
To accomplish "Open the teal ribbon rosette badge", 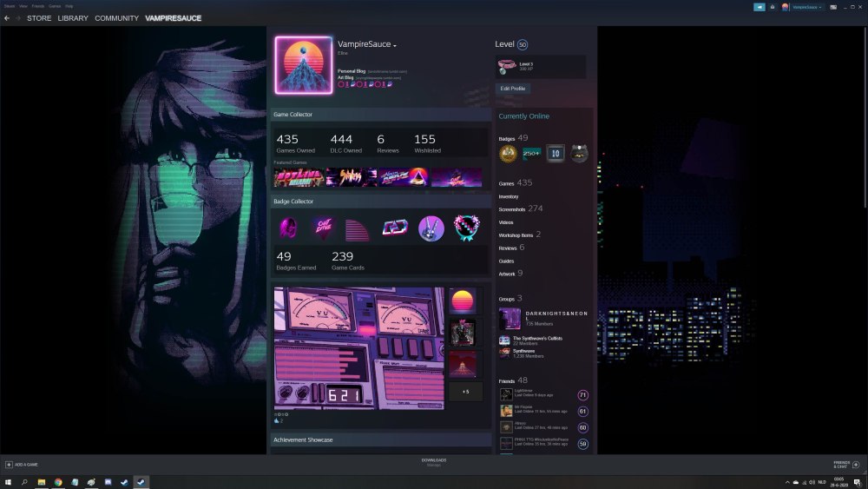I will pos(467,228).
